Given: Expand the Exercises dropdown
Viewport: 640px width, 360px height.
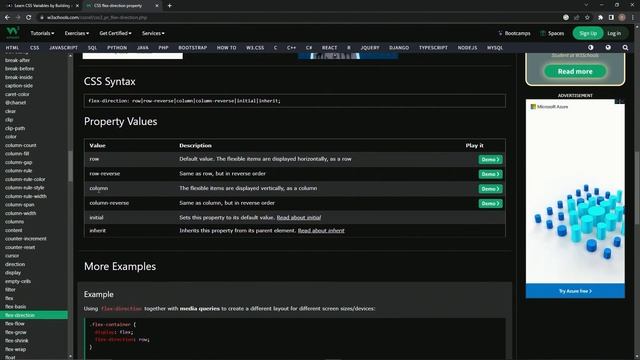Looking at the screenshot, I should click(77, 33).
